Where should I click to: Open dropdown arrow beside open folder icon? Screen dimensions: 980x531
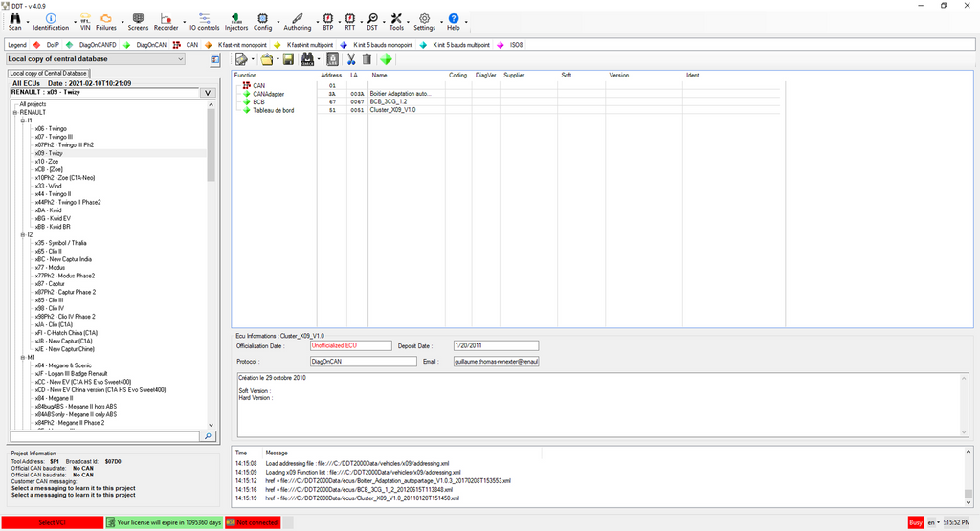pyautogui.click(x=278, y=59)
